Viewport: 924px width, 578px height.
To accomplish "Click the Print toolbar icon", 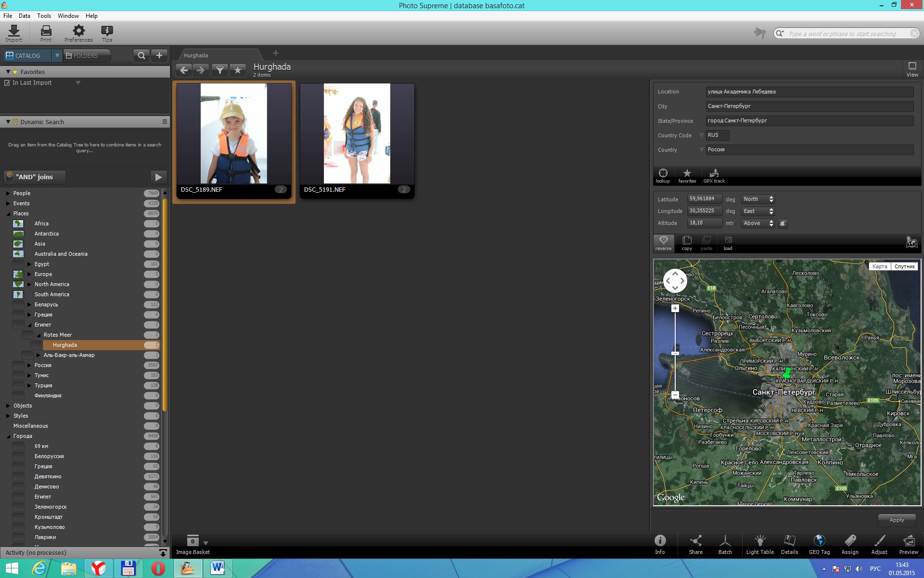I will tap(46, 33).
